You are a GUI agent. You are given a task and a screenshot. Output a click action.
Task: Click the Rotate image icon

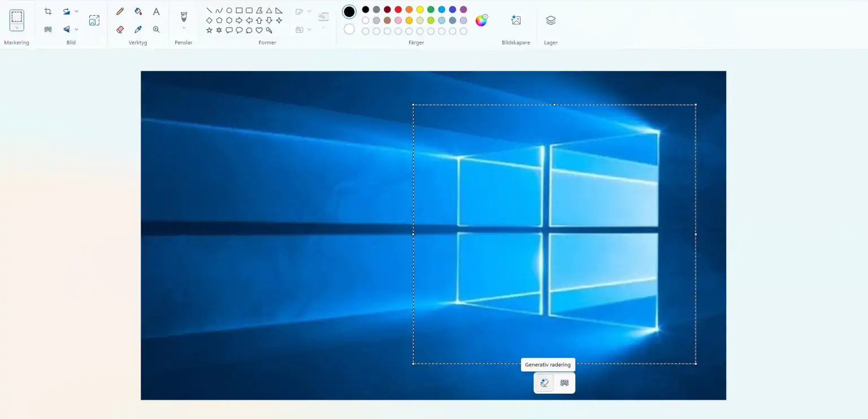[67, 11]
